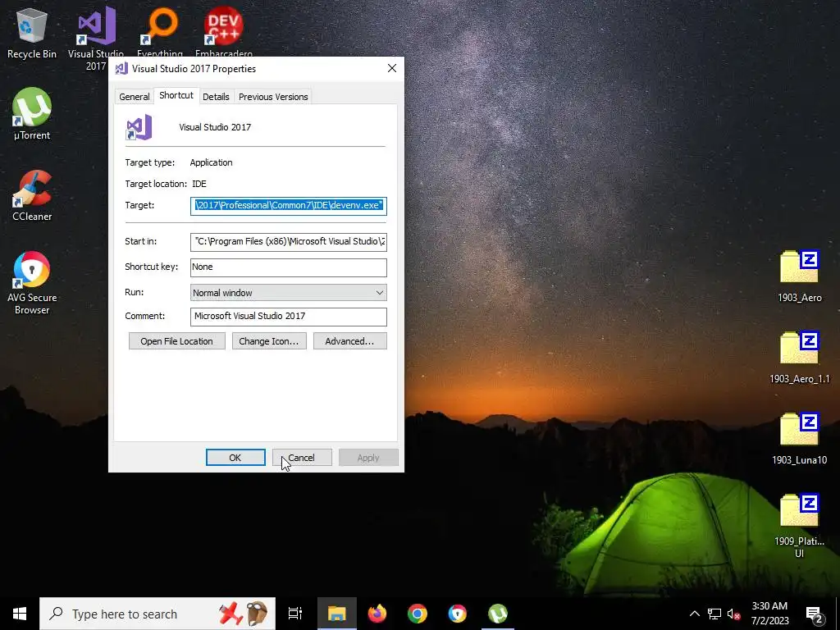Open µTorrent from the taskbar
Viewport: 840px width, 630px height.
point(498,614)
